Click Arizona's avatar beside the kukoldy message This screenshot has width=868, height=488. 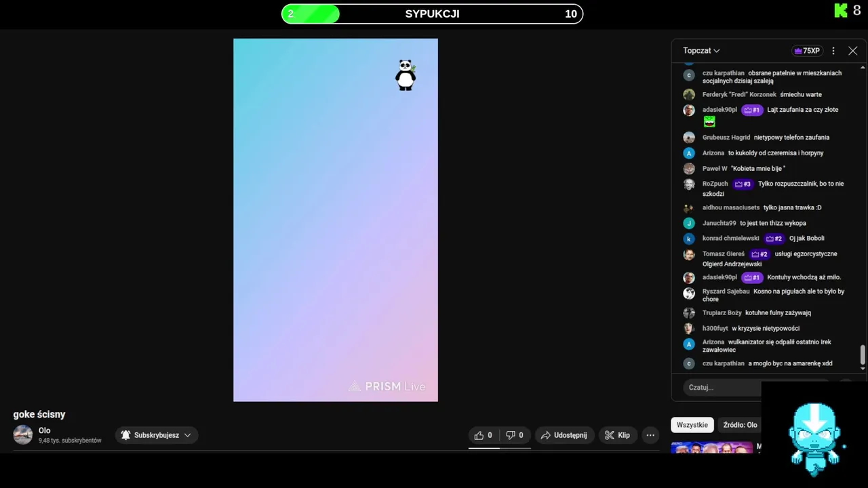(689, 153)
